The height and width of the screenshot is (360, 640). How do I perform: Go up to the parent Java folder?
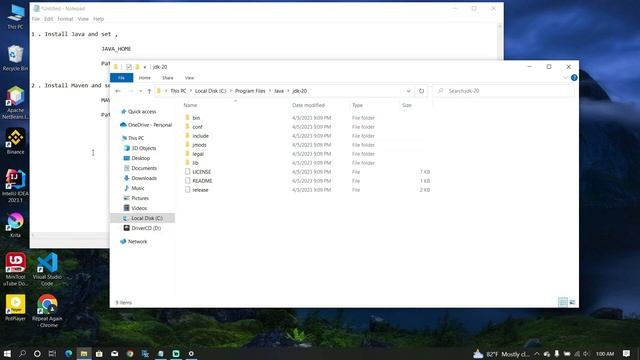click(x=149, y=91)
